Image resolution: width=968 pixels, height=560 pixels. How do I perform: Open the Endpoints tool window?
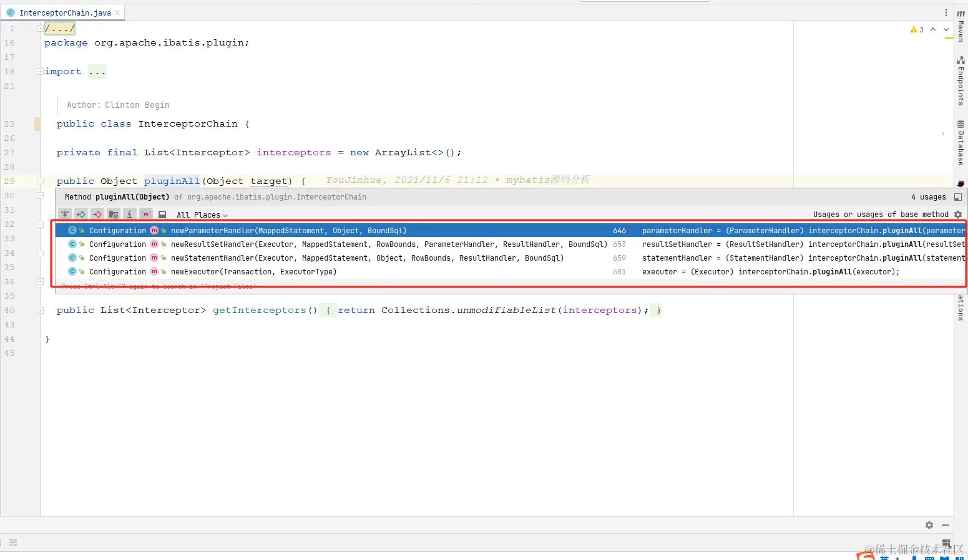coord(961,81)
